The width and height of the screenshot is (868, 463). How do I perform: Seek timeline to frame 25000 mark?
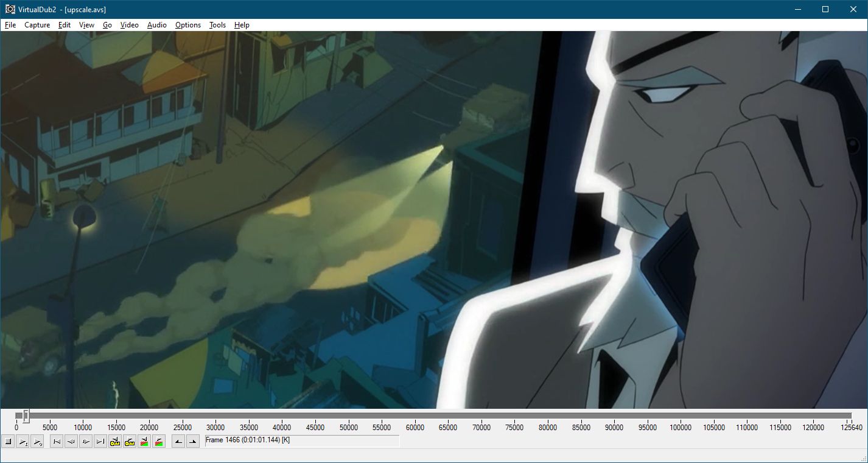183,428
